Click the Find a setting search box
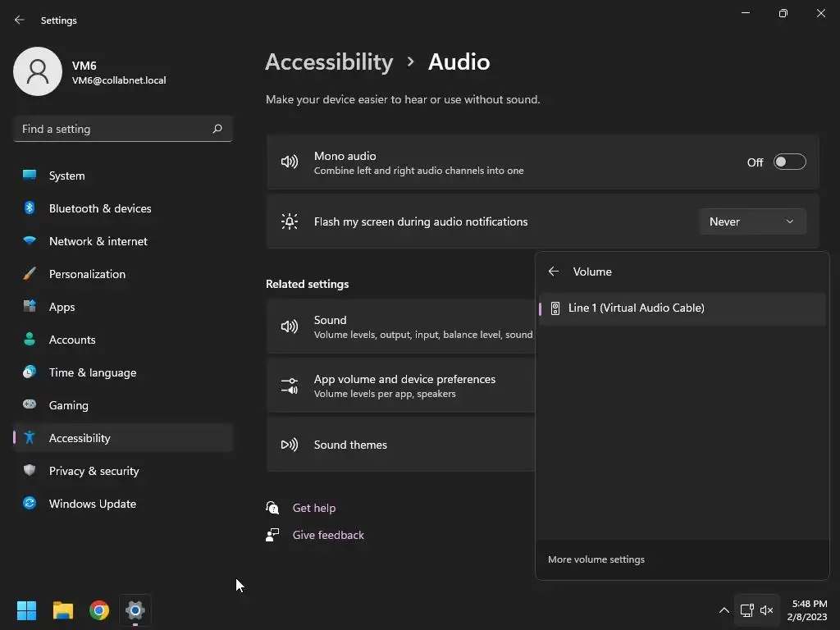Image resolution: width=840 pixels, height=630 pixels. tap(115, 129)
